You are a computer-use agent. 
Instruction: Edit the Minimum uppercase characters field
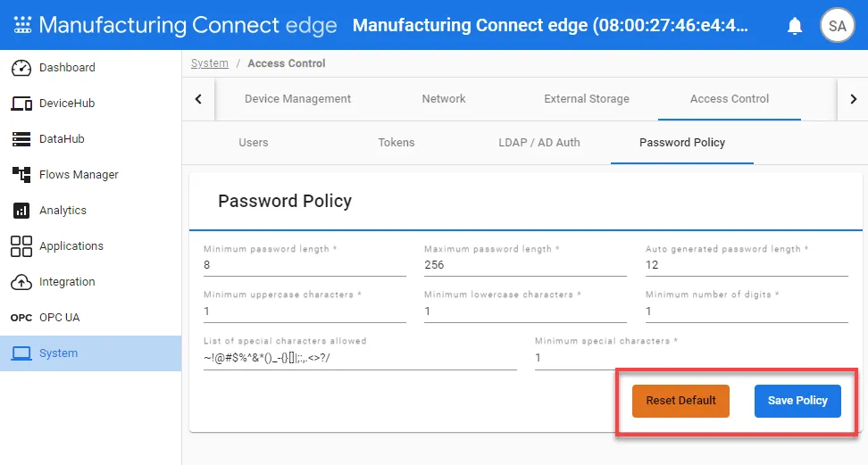point(305,311)
